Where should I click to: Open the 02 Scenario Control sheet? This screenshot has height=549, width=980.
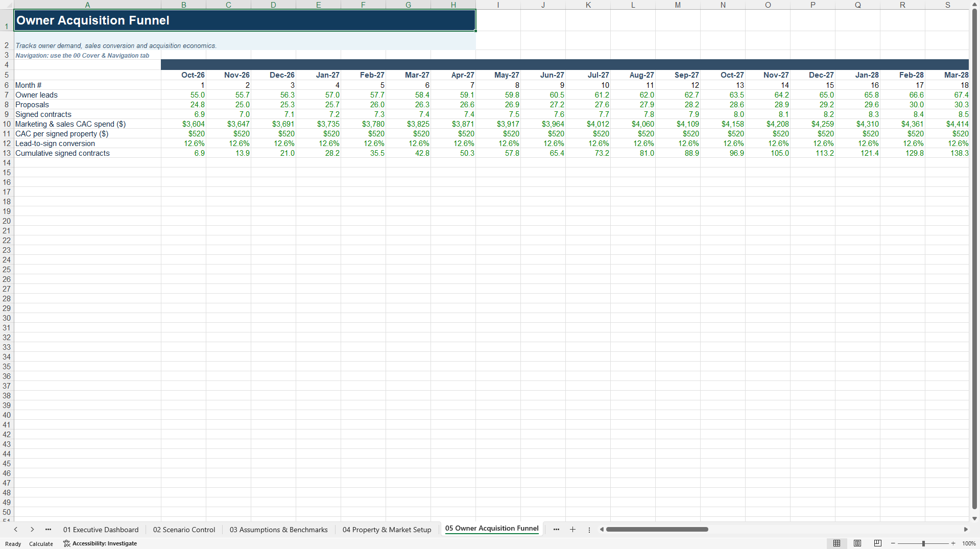(184, 530)
